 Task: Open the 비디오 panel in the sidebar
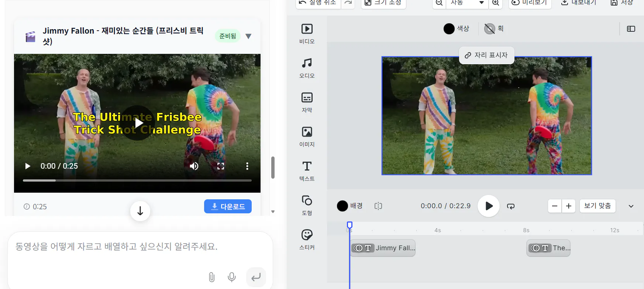coord(307,34)
